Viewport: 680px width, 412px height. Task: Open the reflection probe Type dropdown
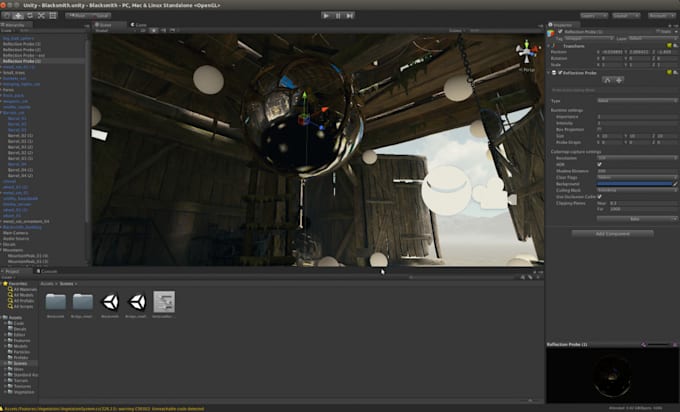coord(636,101)
